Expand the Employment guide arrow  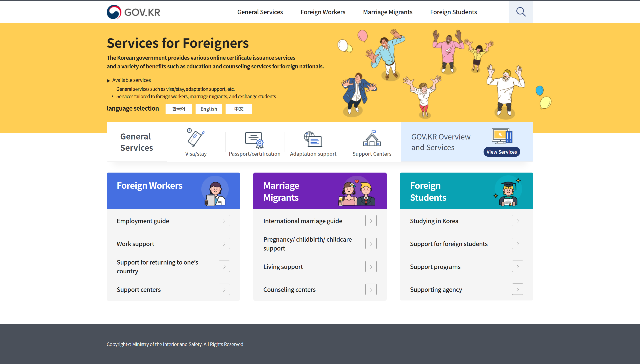point(224,221)
